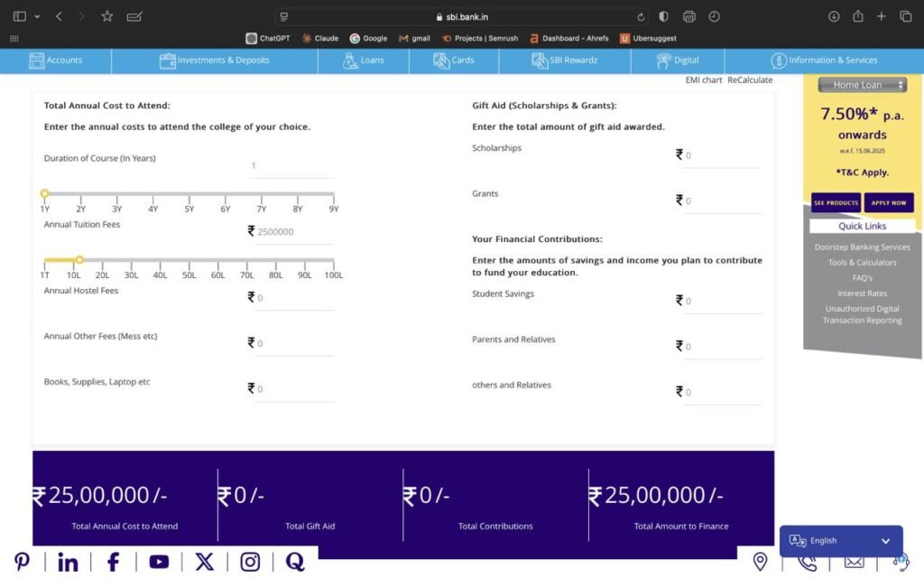The width and height of the screenshot is (924, 578).
Task: Open the Instagram icon
Action: pos(250,561)
